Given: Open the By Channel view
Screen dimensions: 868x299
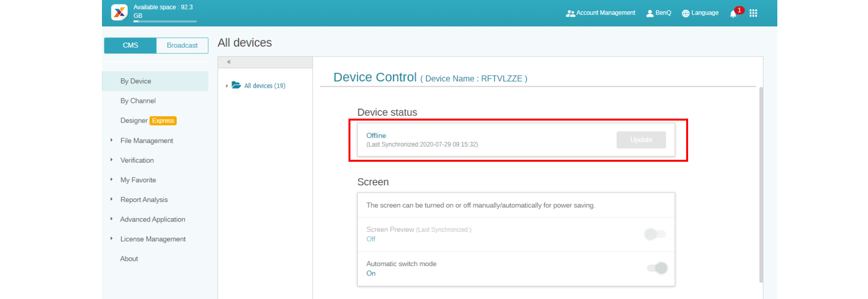Looking at the screenshot, I should [138, 101].
